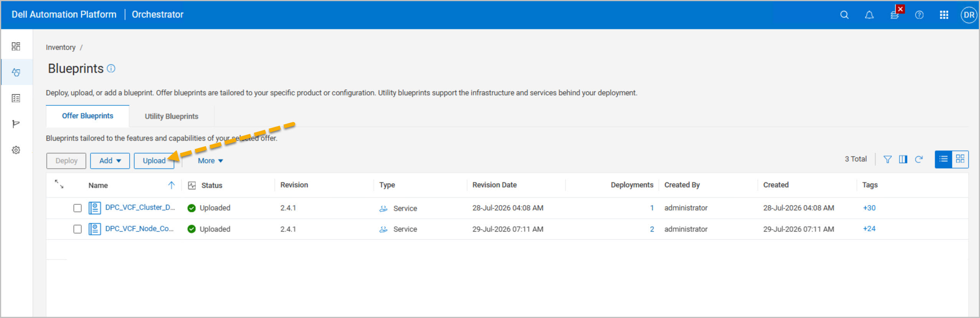980x318 pixels.
Task: Open the notifications bell
Action: tap(869, 15)
